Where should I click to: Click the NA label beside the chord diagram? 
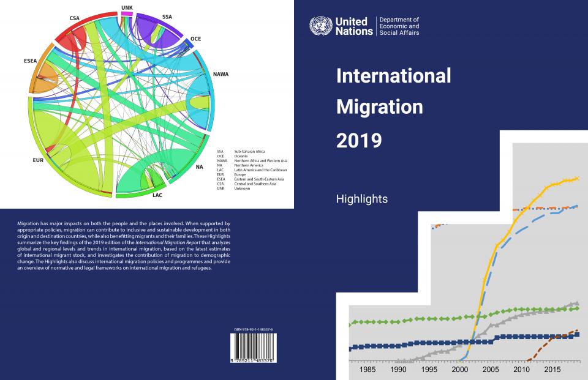(199, 167)
